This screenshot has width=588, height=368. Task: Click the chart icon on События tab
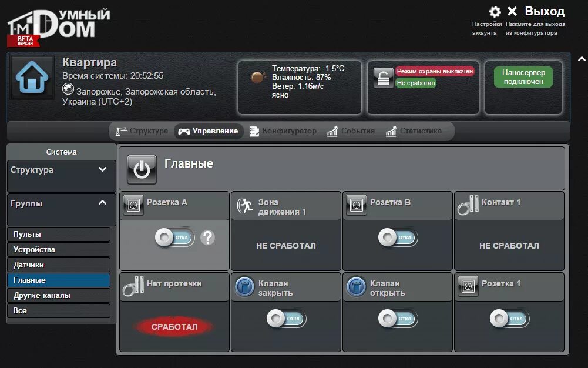tap(332, 131)
